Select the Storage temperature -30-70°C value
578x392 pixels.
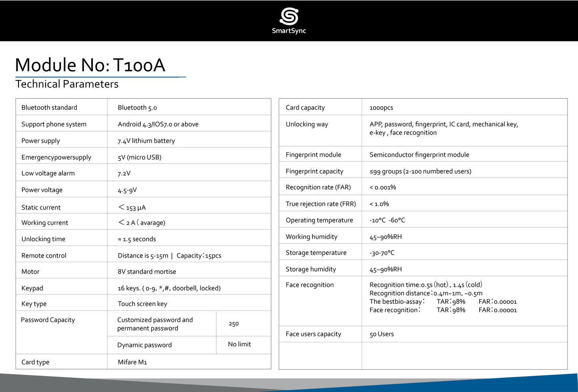tap(381, 252)
